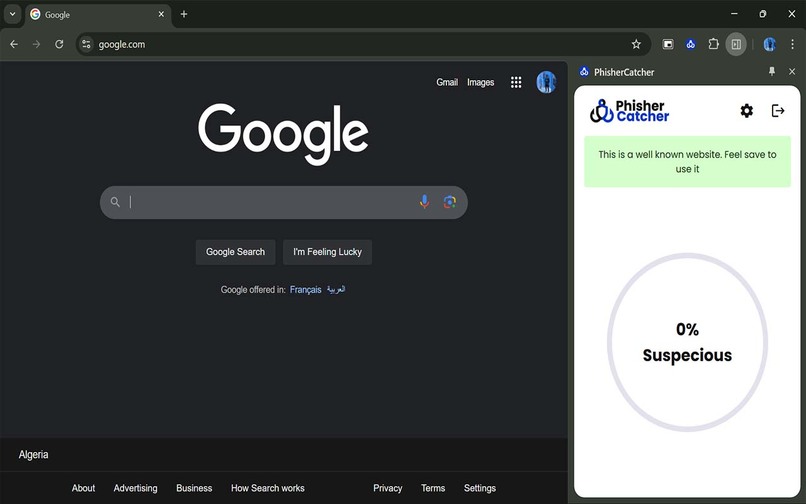Close the PhisherCatcher side panel
This screenshot has width=806, height=504.
[x=792, y=71]
